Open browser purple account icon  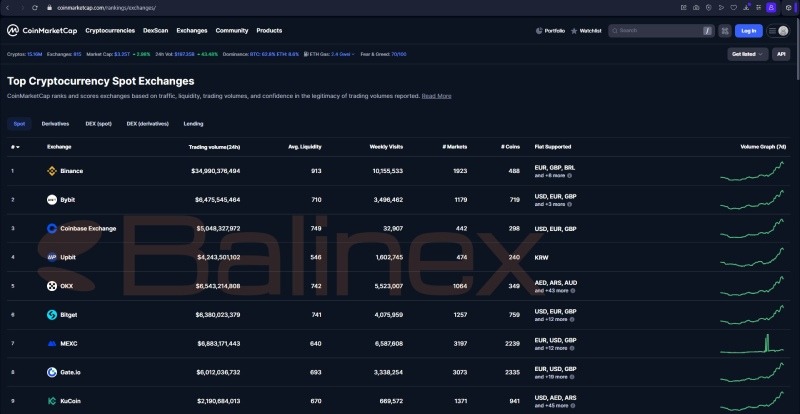pyautogui.click(x=771, y=8)
